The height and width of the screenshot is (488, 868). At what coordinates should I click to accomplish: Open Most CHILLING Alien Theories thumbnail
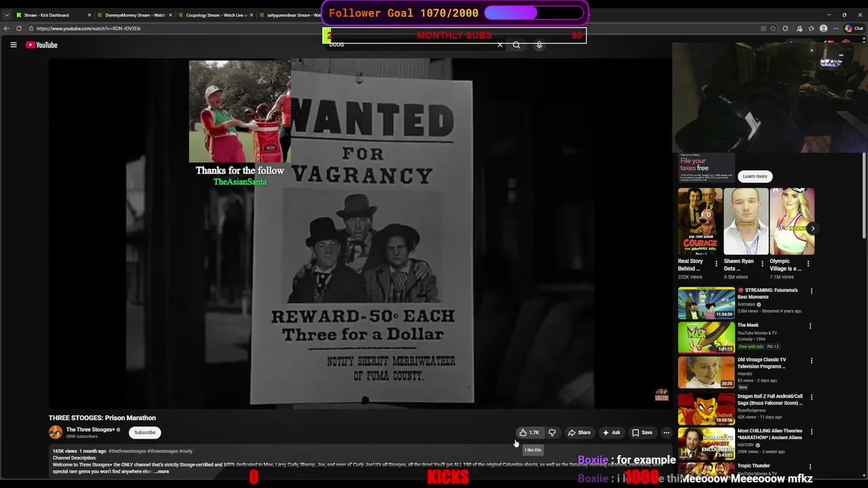[706, 443]
